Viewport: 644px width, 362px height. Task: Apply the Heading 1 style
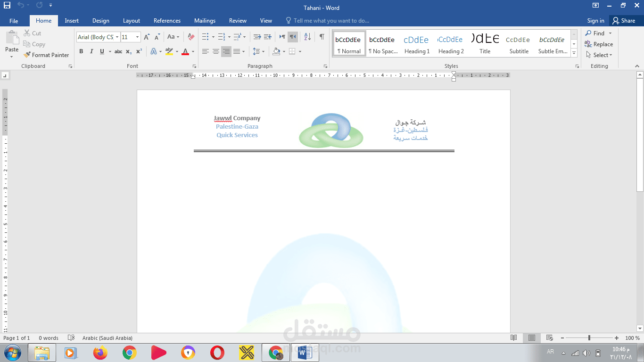click(x=417, y=44)
